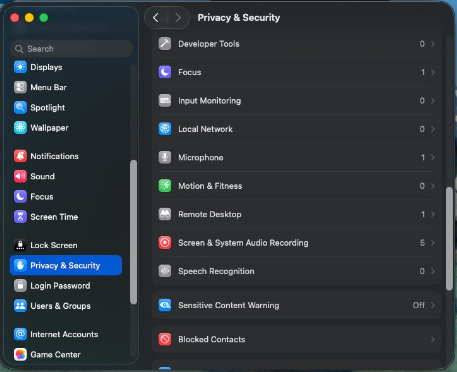Click the Focus moon icon in sidebar
The width and height of the screenshot is (457, 372).
(x=20, y=197)
